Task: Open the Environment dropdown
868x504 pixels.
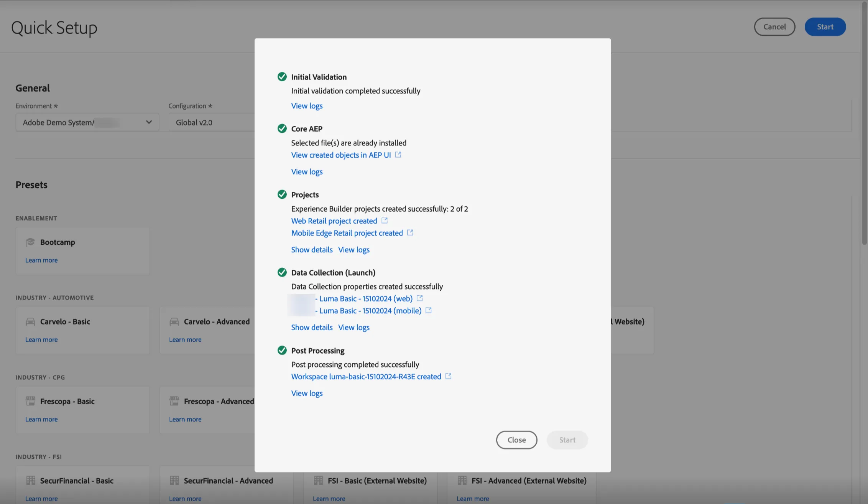Action: pyautogui.click(x=87, y=122)
